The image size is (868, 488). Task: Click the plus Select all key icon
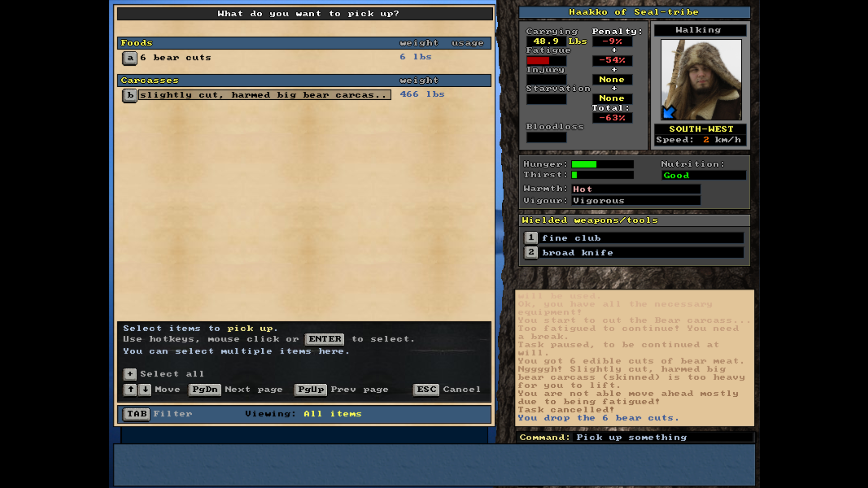coord(130,374)
